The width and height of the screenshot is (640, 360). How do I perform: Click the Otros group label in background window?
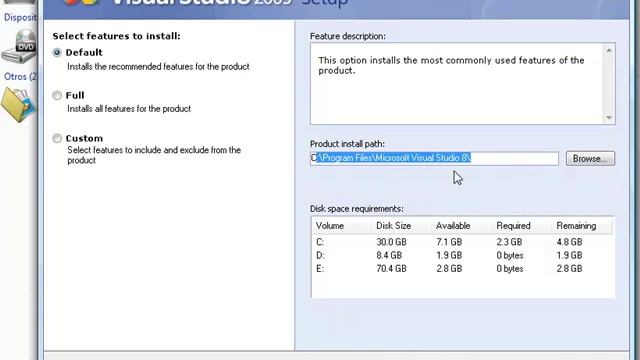21,77
